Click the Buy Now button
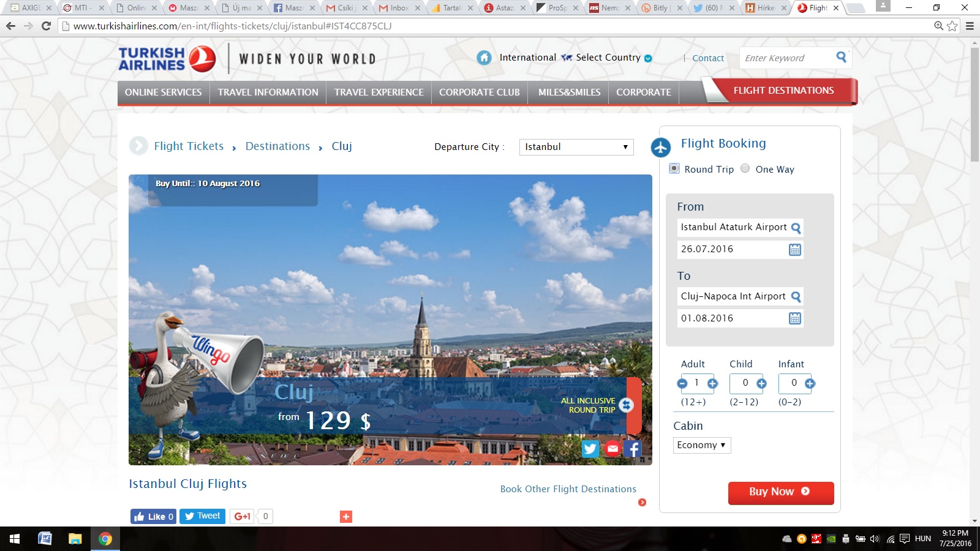Viewport: 980px width, 551px height. pyautogui.click(x=781, y=492)
